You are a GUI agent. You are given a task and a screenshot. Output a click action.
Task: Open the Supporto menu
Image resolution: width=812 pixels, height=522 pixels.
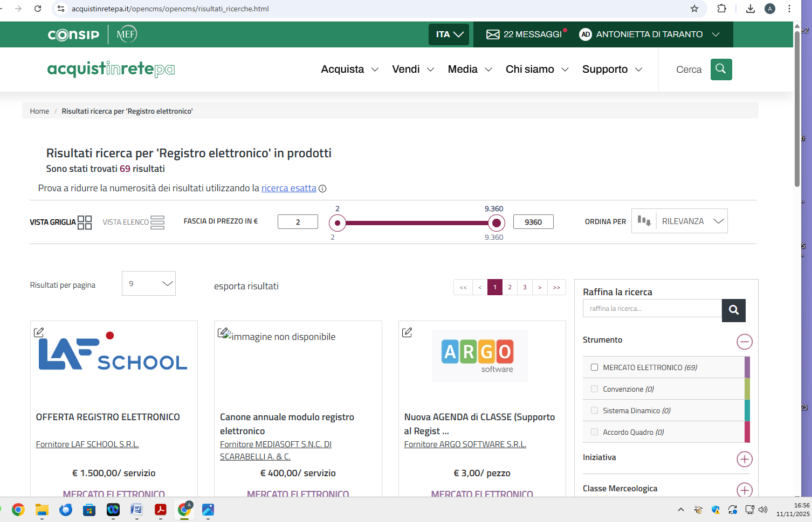[x=612, y=69]
